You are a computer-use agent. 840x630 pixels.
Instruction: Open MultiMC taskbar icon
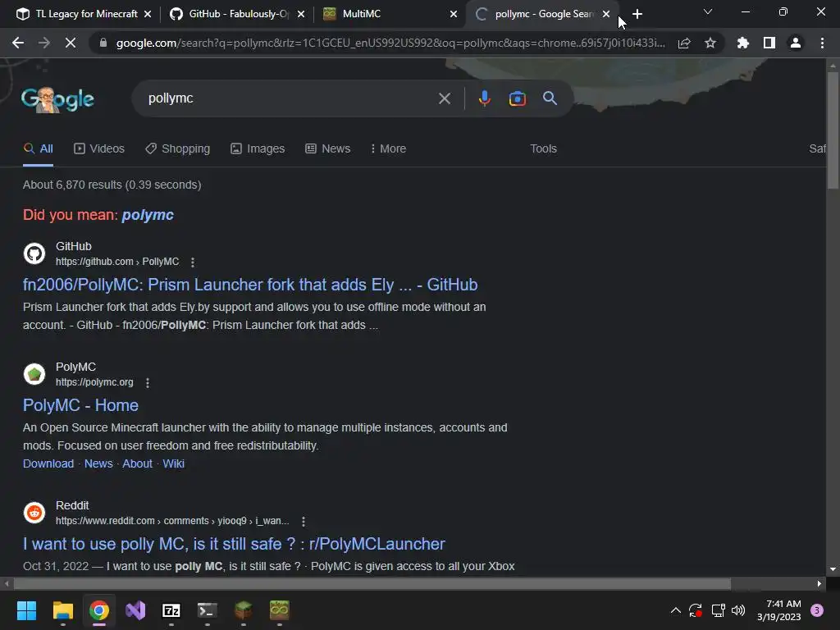pyautogui.click(x=279, y=610)
